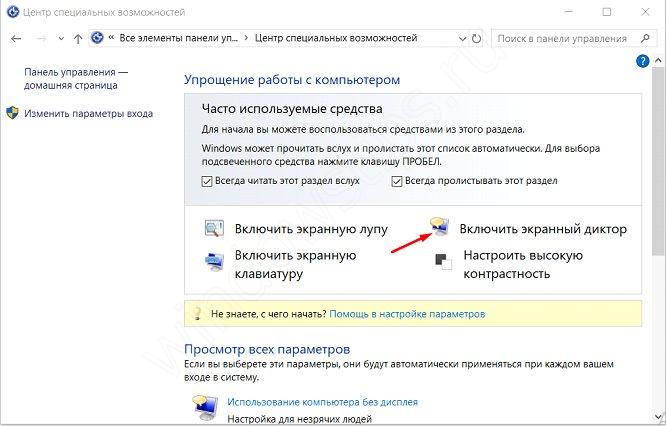Expand the recent locations dropdown arrow
This screenshot has height=426, width=666.
tap(60, 39)
